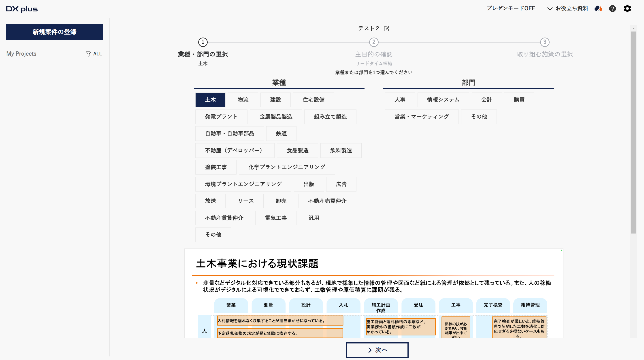Click the DX plus logo
The height and width of the screenshot is (360, 644).
click(22, 9)
